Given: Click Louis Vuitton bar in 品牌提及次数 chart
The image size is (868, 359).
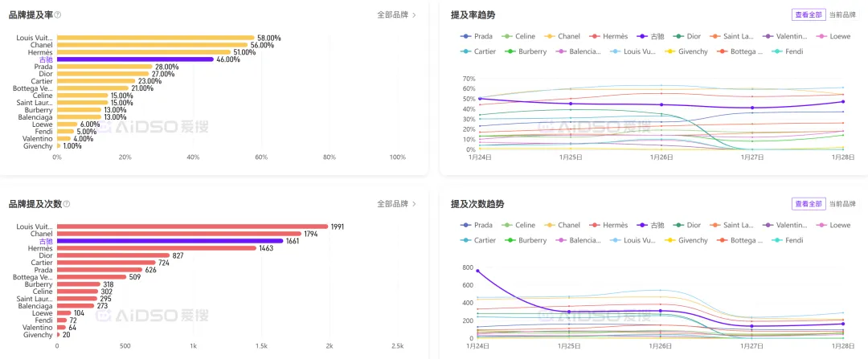Looking at the screenshot, I should [x=192, y=226].
